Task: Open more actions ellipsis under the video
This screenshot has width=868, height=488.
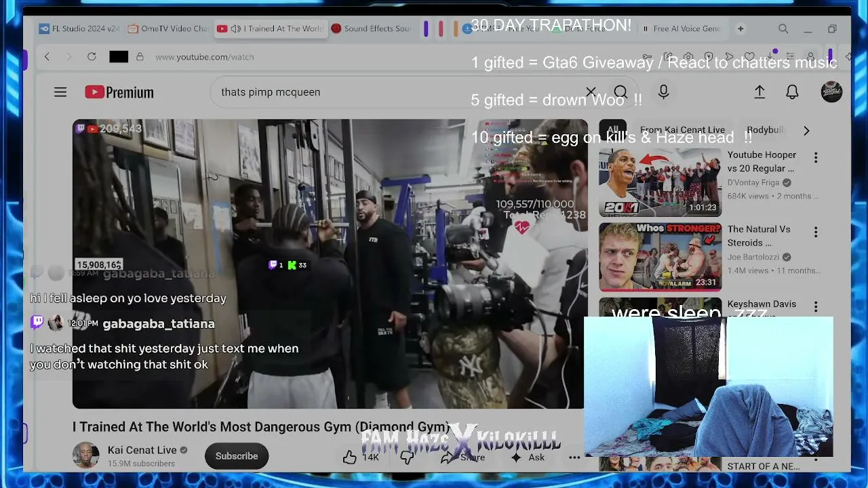Action: [574, 457]
